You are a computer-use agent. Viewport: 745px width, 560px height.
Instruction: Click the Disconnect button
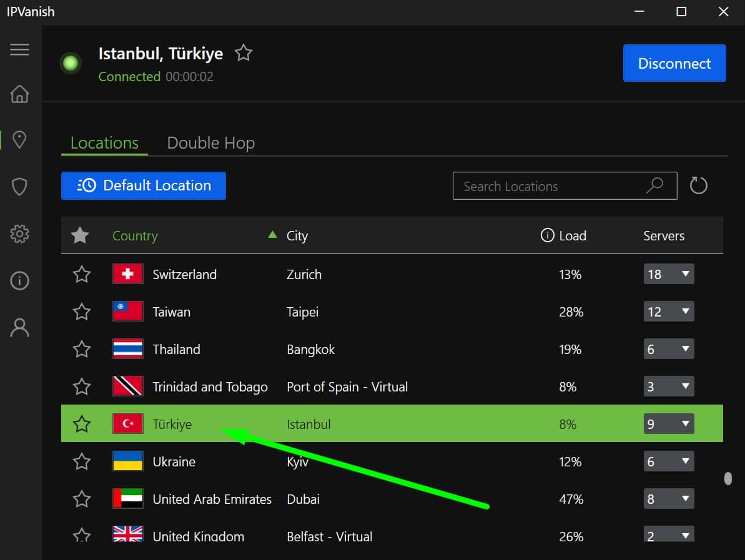pyautogui.click(x=674, y=63)
